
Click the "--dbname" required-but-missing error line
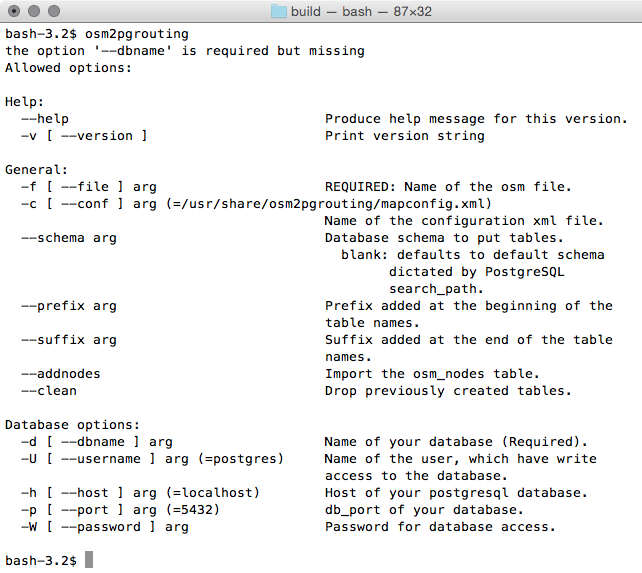(185, 50)
